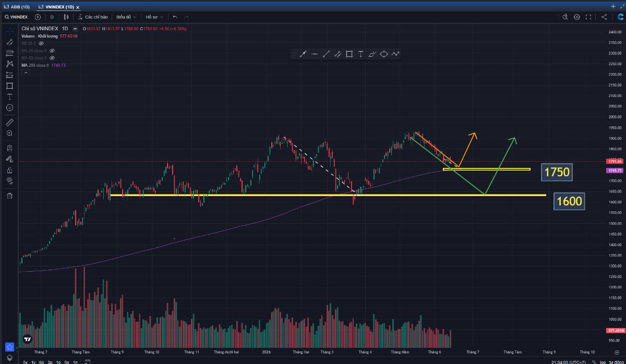This screenshot has width=626, height=364.
Task: Open the object tree layers icon
Action: (x=9, y=358)
